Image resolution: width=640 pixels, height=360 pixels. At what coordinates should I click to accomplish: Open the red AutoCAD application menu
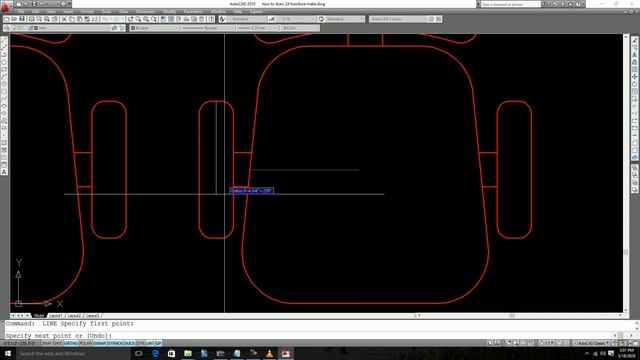tap(6, 7)
